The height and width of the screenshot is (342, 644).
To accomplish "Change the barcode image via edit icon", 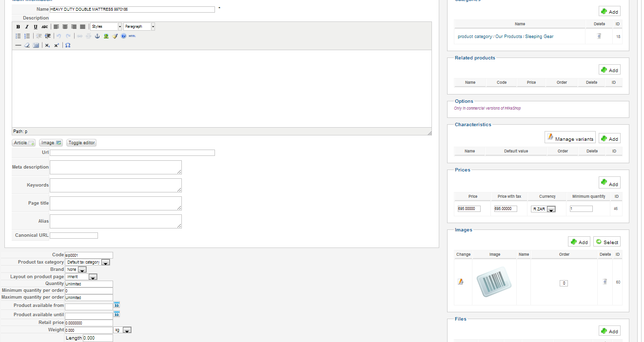I will tap(461, 282).
